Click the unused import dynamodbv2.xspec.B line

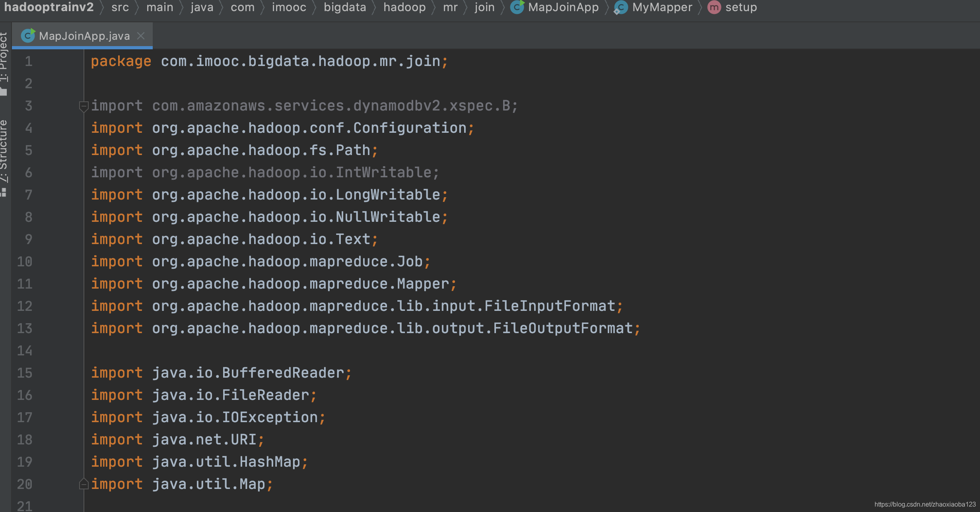click(304, 106)
